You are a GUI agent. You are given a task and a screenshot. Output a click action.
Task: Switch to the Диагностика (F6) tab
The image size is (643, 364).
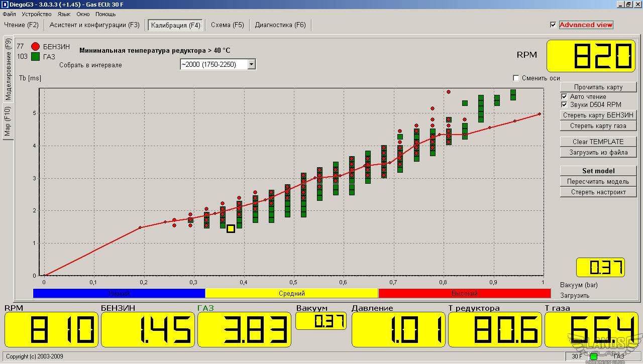tap(280, 25)
